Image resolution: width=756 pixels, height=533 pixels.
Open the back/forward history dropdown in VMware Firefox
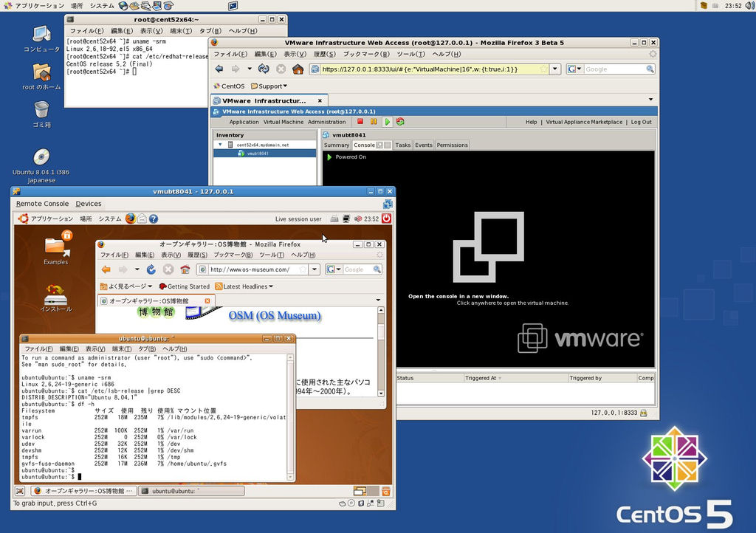coord(250,69)
